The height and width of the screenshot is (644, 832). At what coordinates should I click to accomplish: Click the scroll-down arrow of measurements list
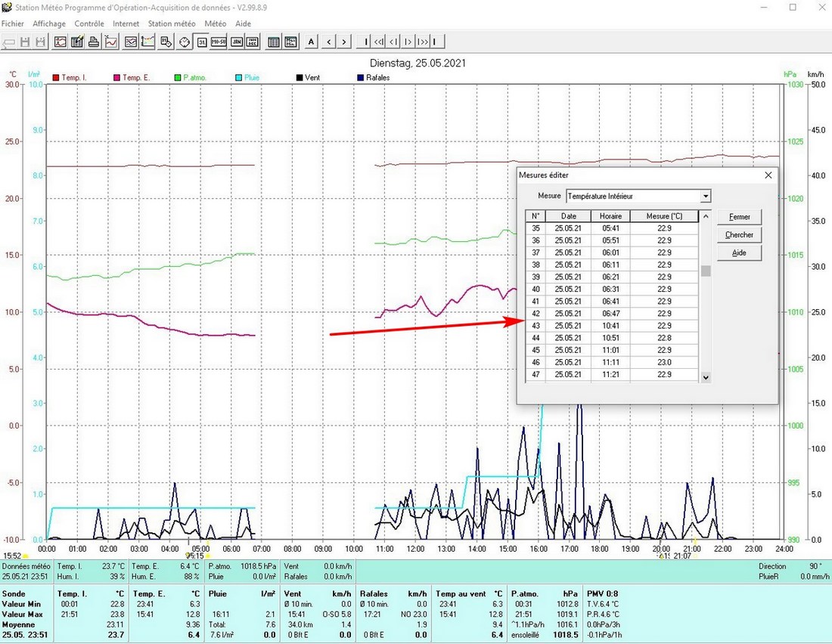pyautogui.click(x=706, y=376)
